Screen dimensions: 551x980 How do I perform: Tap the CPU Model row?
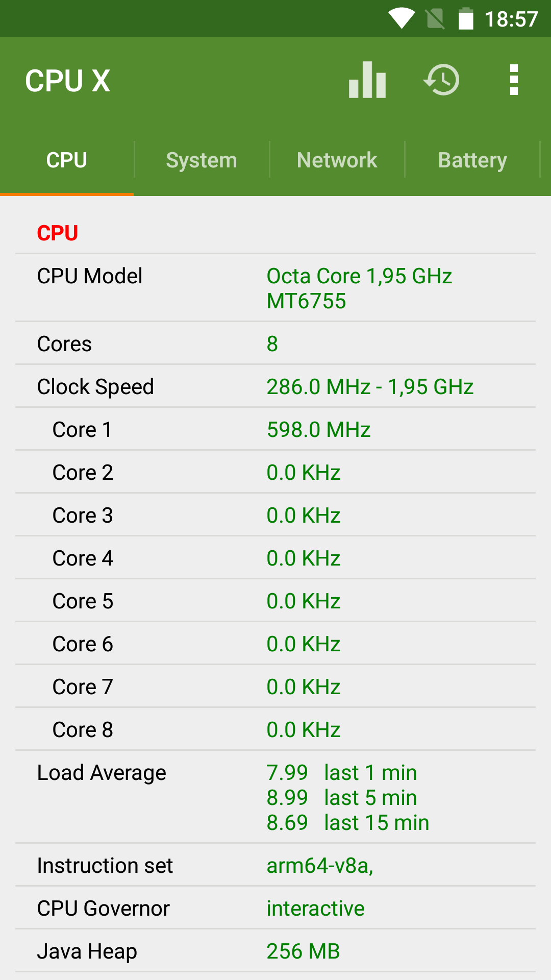click(275, 288)
